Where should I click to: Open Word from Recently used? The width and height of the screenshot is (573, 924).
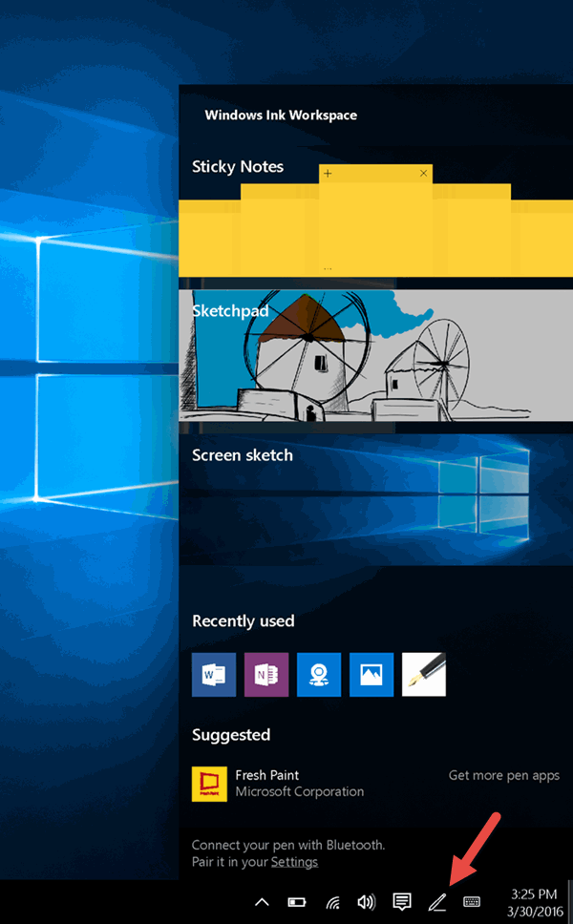(213, 674)
